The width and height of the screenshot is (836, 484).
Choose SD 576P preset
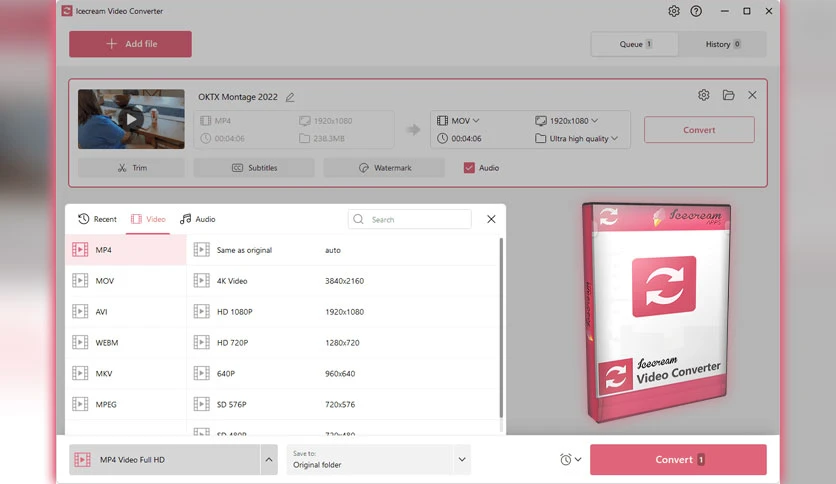(343, 405)
